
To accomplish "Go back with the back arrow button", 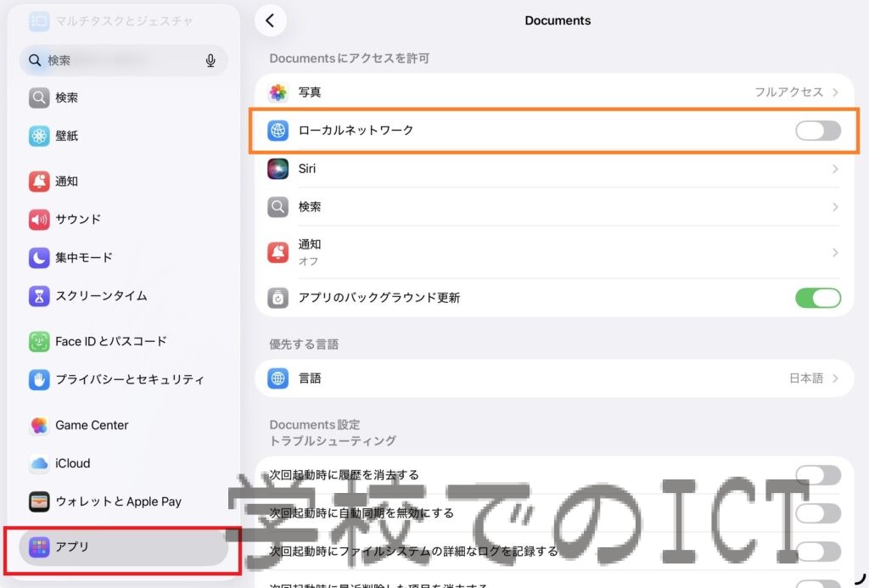I will pos(270,21).
